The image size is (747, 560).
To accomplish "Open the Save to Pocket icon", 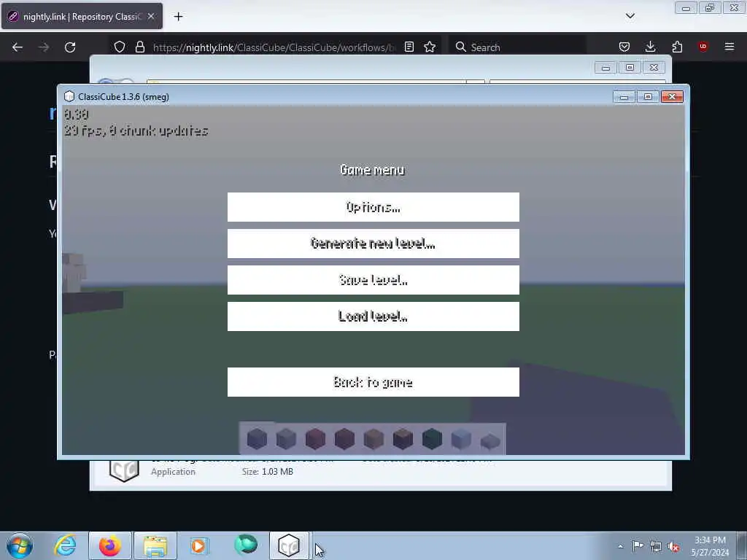I will pos(624,47).
